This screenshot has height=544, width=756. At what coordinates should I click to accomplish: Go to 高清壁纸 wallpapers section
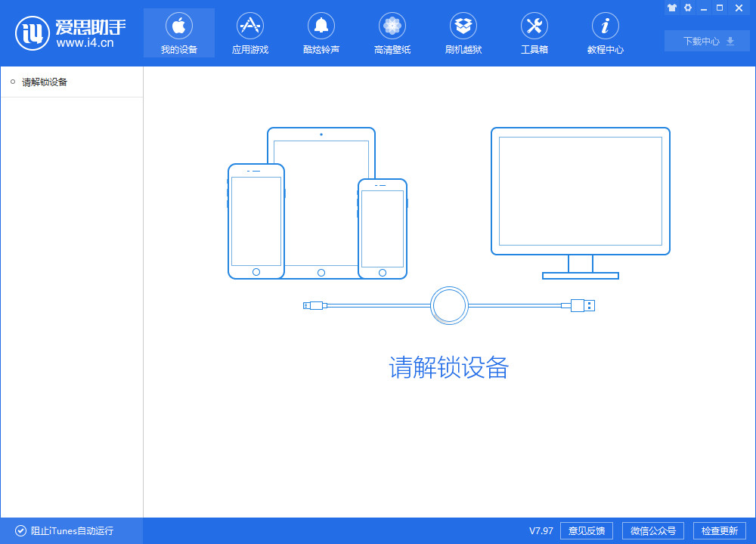pos(392,34)
